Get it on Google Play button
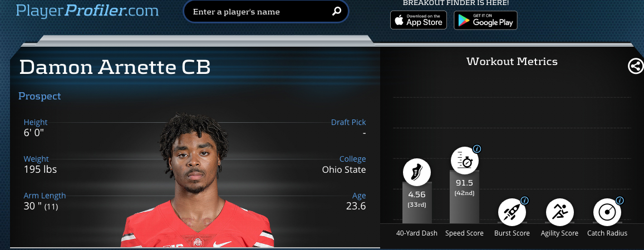The height and width of the screenshot is (250, 644). (485, 20)
